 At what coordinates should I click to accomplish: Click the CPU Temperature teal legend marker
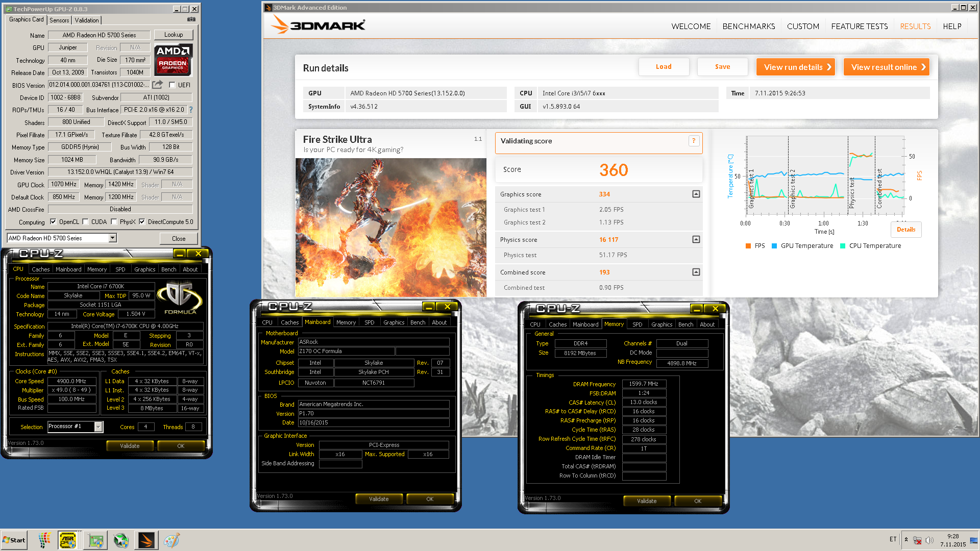pos(843,246)
